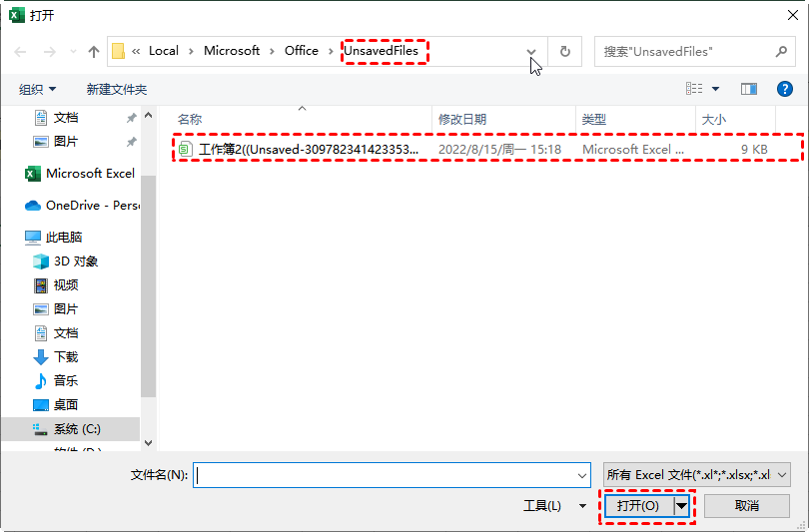Click the up one level arrow
Viewport: 809px width, 532px height.
(x=94, y=52)
